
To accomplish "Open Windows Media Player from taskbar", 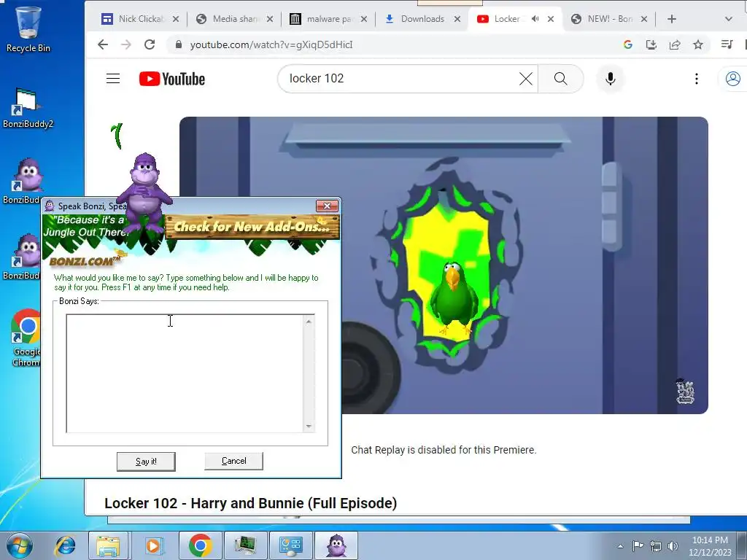I will [x=153, y=545].
